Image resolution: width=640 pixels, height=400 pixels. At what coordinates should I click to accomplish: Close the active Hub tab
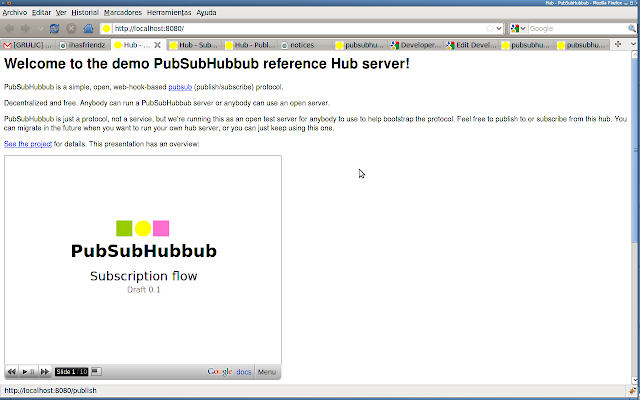pos(157,45)
